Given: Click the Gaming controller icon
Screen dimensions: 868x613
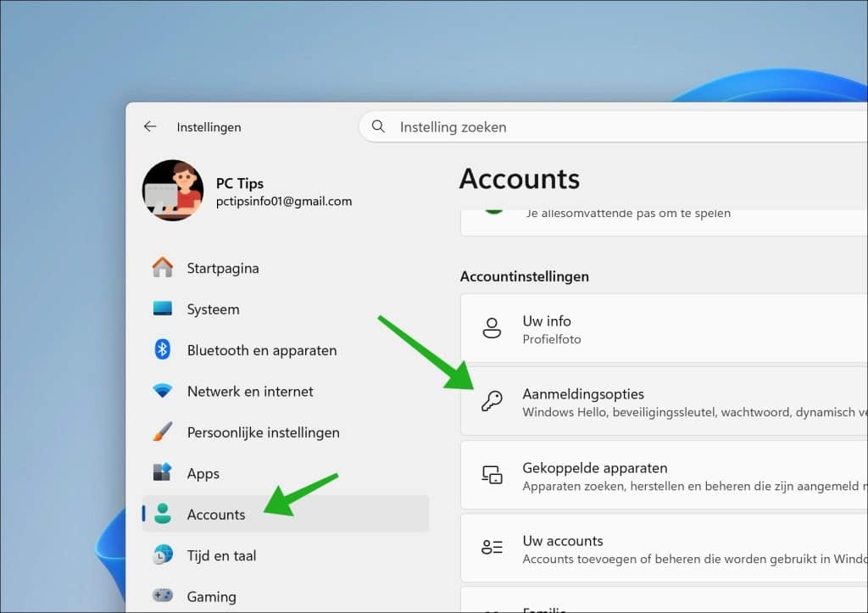Looking at the screenshot, I should (x=162, y=596).
